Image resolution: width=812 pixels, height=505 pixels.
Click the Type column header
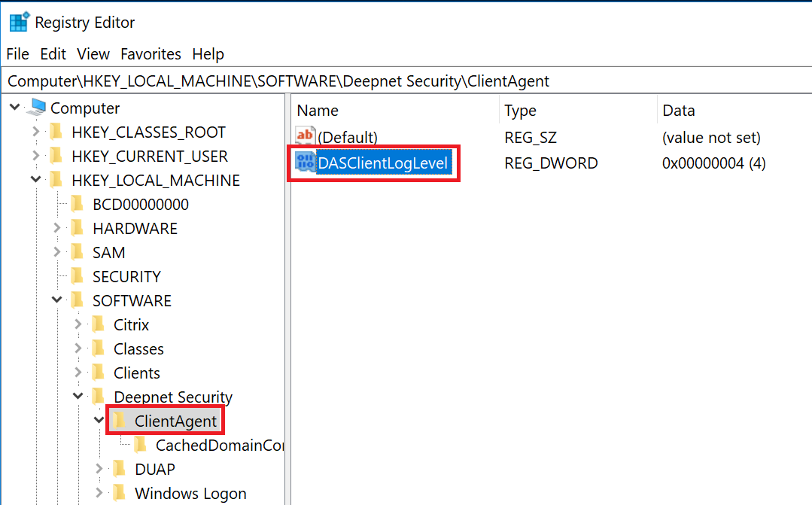point(520,111)
